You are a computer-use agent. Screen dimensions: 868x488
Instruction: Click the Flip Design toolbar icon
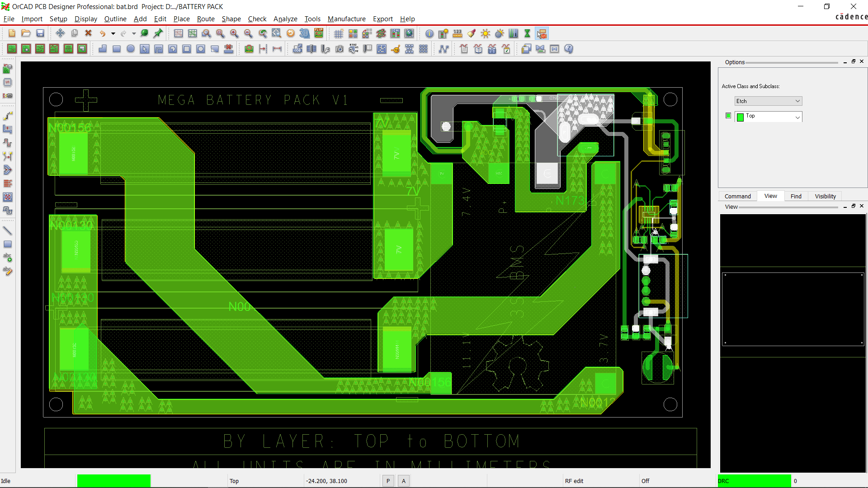319,33
